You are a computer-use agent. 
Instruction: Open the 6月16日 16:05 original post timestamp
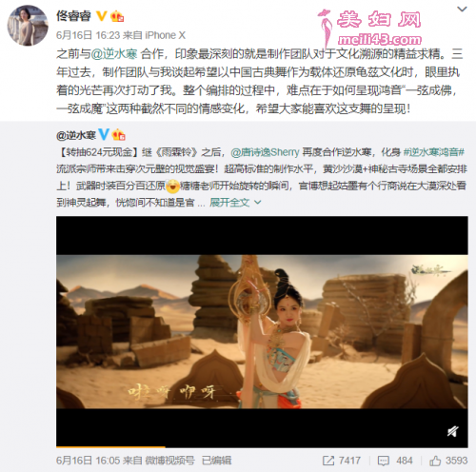point(89,461)
